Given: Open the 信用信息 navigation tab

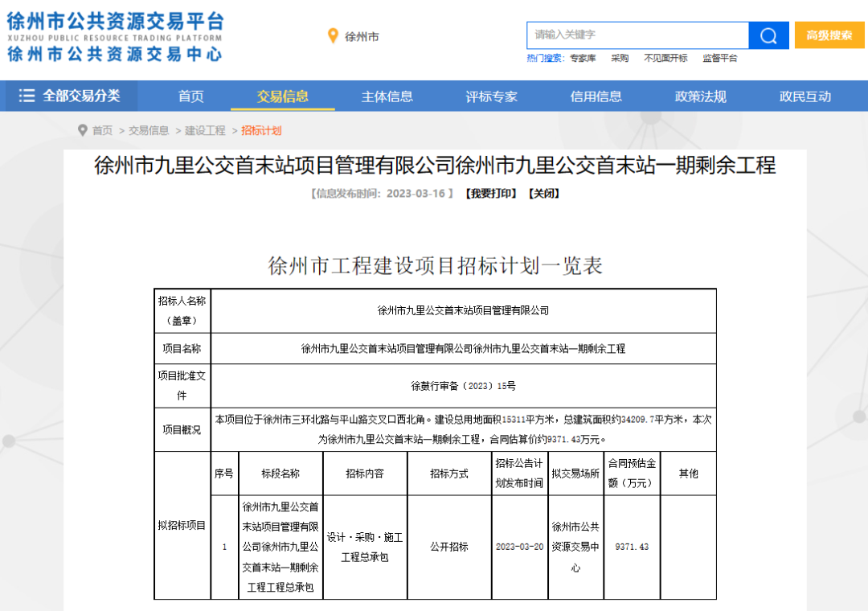Looking at the screenshot, I should (x=596, y=96).
